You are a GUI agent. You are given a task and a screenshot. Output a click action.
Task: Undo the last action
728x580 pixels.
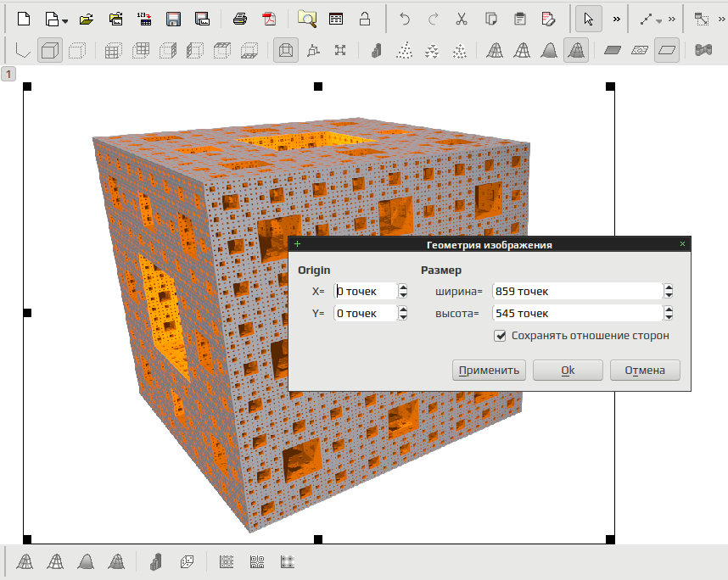[405, 19]
